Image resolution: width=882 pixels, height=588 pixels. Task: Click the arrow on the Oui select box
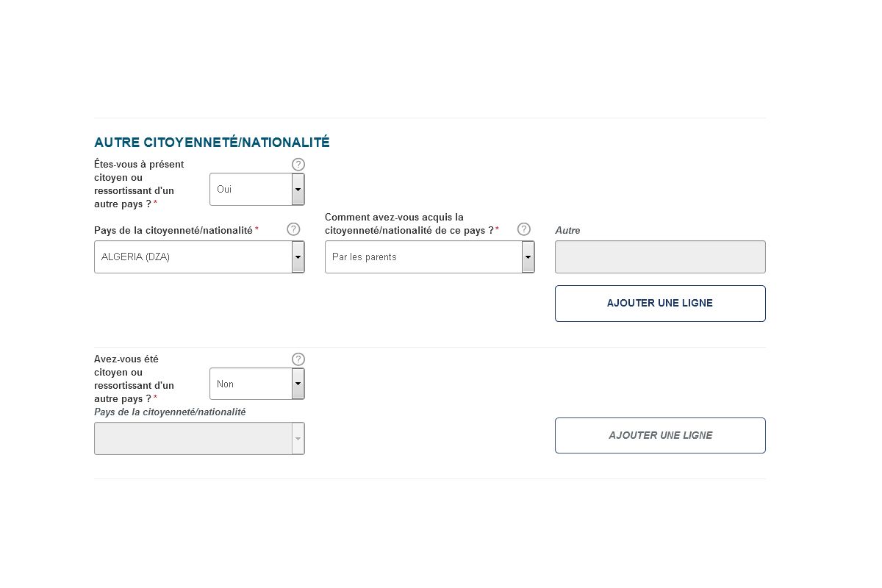click(x=298, y=190)
